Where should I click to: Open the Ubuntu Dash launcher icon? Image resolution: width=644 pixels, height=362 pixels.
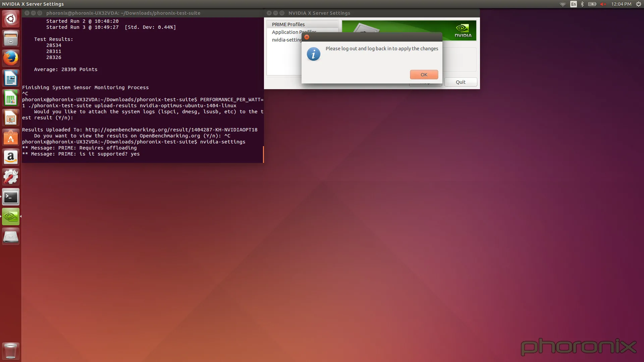[11, 19]
